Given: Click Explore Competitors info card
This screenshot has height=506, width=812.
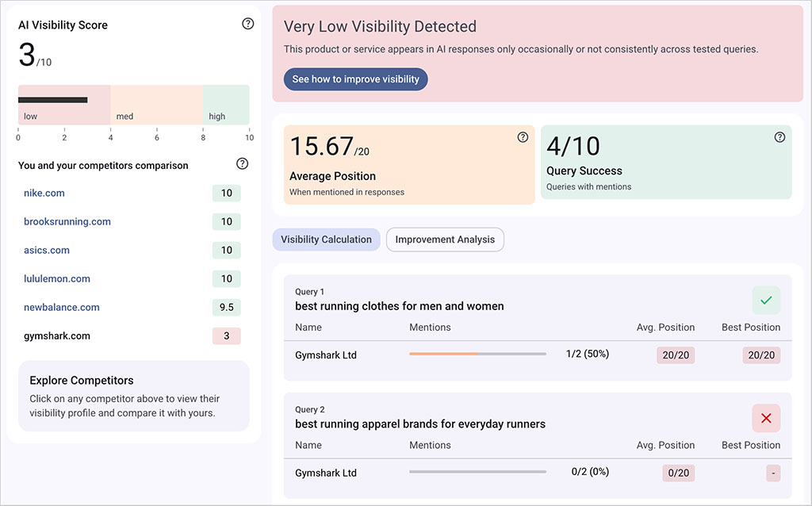Looking at the screenshot, I should point(133,397).
